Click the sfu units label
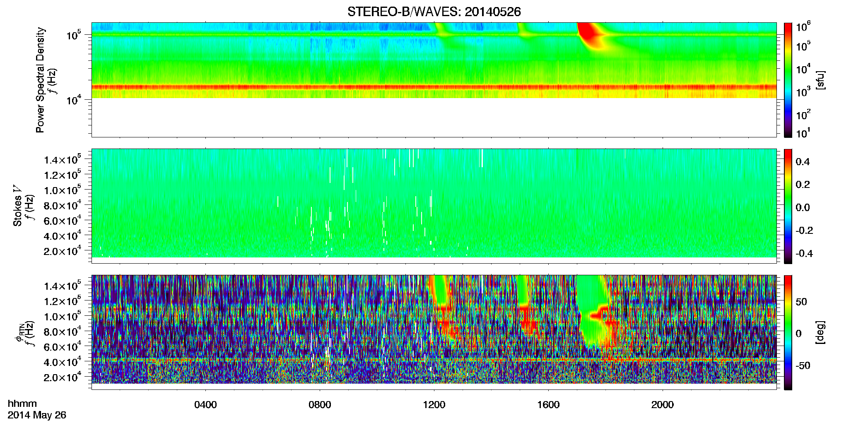The image size is (868, 447). (820, 80)
